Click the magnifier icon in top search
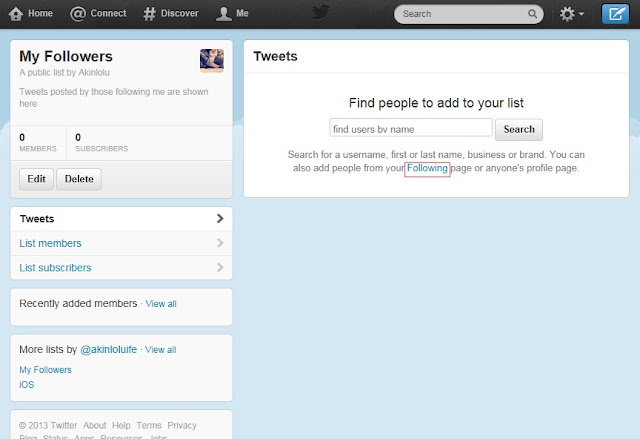The height and width of the screenshot is (439, 640). tap(532, 14)
